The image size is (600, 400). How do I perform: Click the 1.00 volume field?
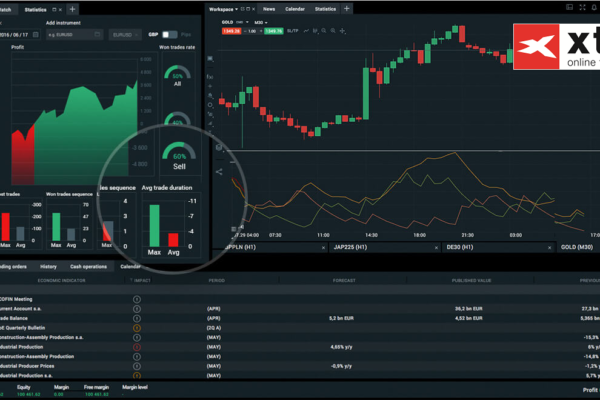tap(252, 31)
